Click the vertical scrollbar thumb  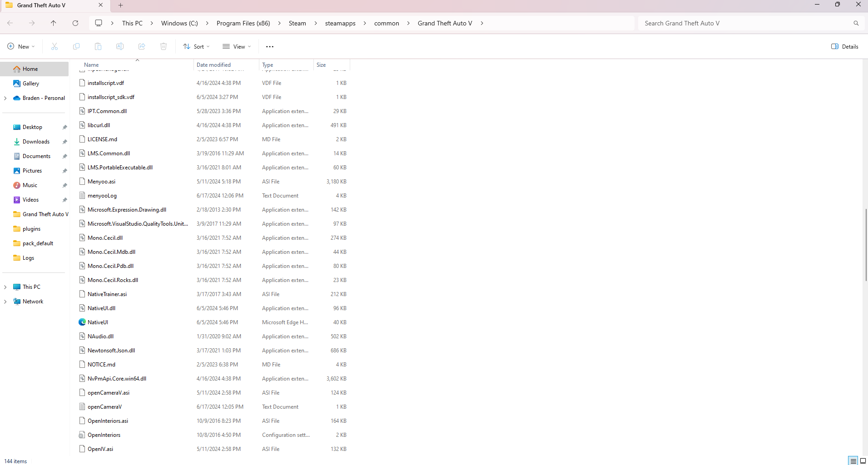click(866, 245)
